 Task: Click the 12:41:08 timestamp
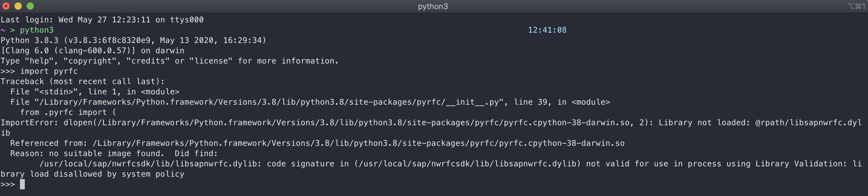tap(547, 30)
